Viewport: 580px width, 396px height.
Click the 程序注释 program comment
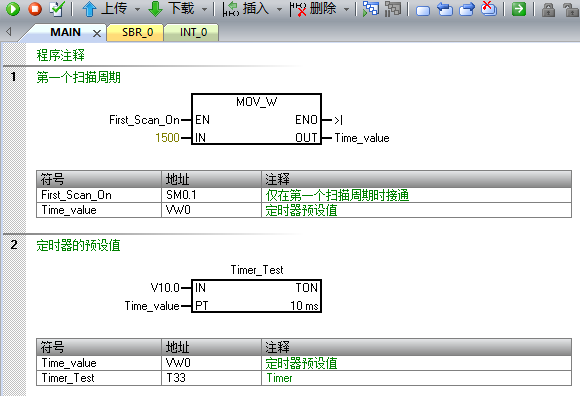pyautogui.click(x=60, y=55)
